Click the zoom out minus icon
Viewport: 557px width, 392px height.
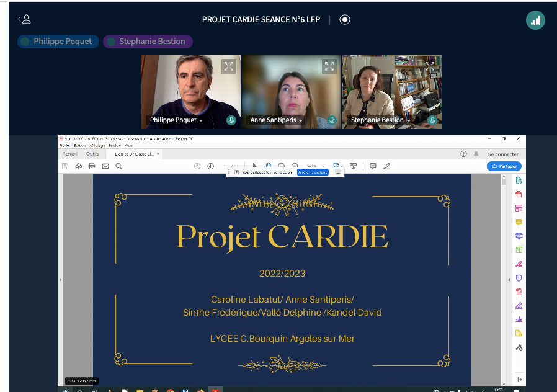[282, 166]
